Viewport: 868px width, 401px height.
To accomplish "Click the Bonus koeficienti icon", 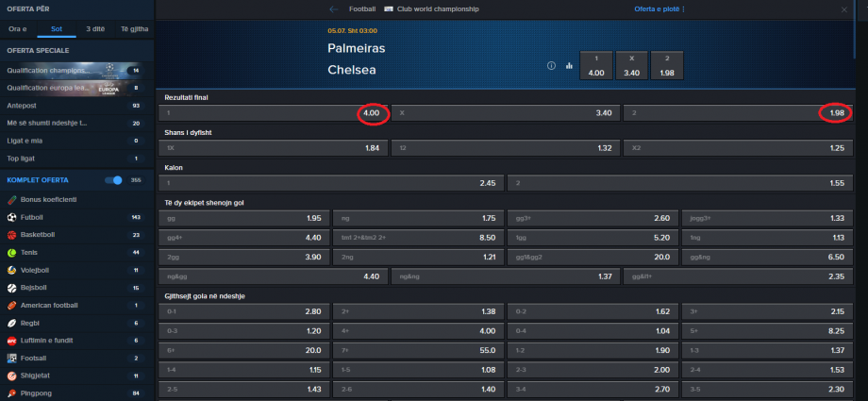I will (x=11, y=199).
